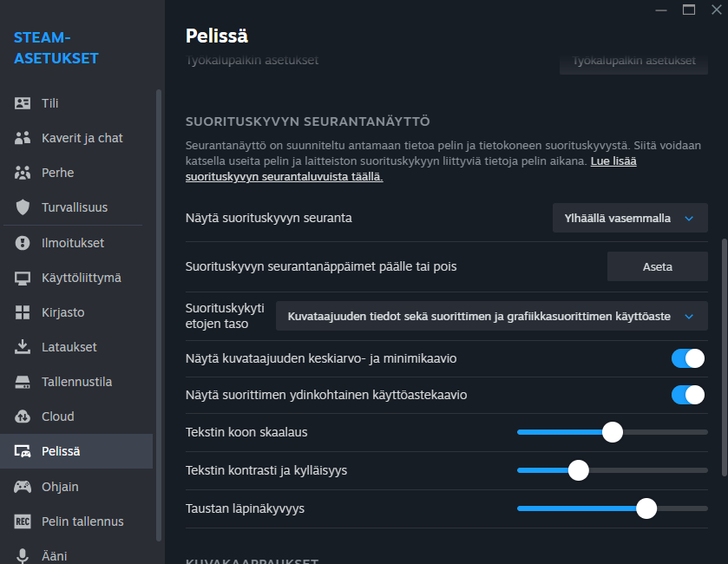
Task: Open the Tallennustila settings section
Action: point(76,382)
